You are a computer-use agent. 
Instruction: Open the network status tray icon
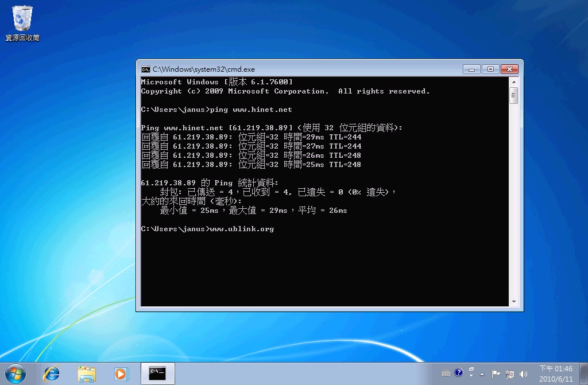pyautogui.click(x=510, y=374)
